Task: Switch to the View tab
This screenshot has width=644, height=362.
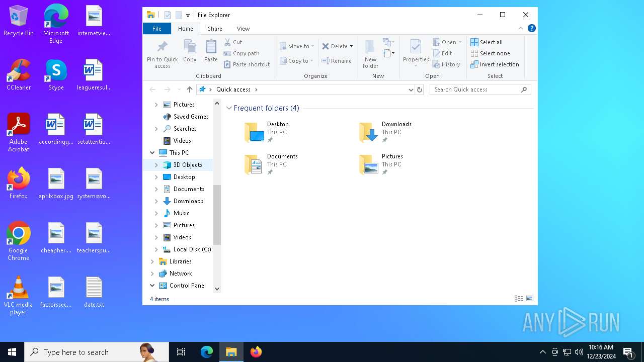Action: [243, 29]
